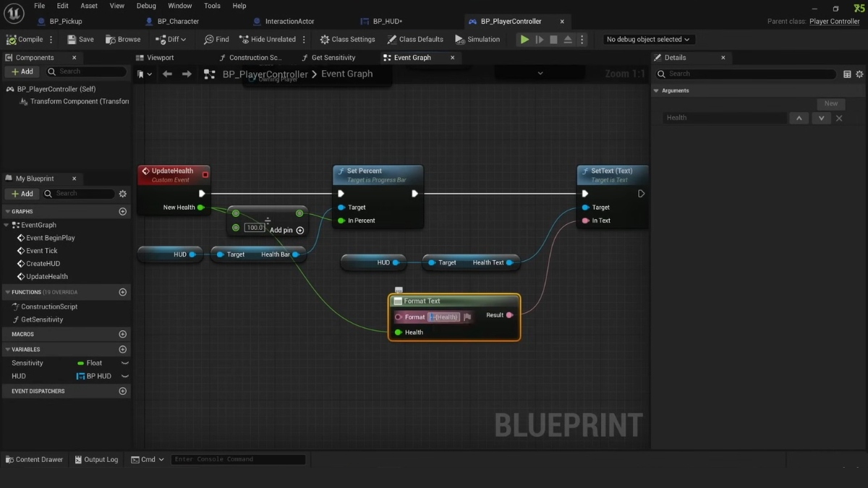Click the New argument button

pyautogui.click(x=830, y=103)
